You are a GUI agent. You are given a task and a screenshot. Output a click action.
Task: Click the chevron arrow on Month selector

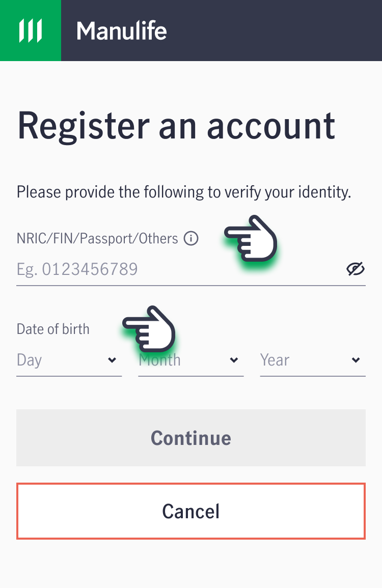tap(234, 360)
